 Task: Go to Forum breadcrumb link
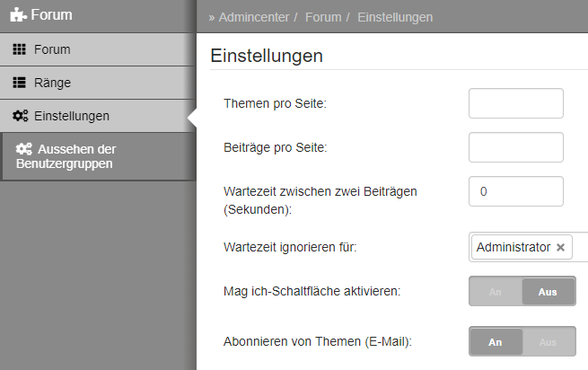(323, 17)
